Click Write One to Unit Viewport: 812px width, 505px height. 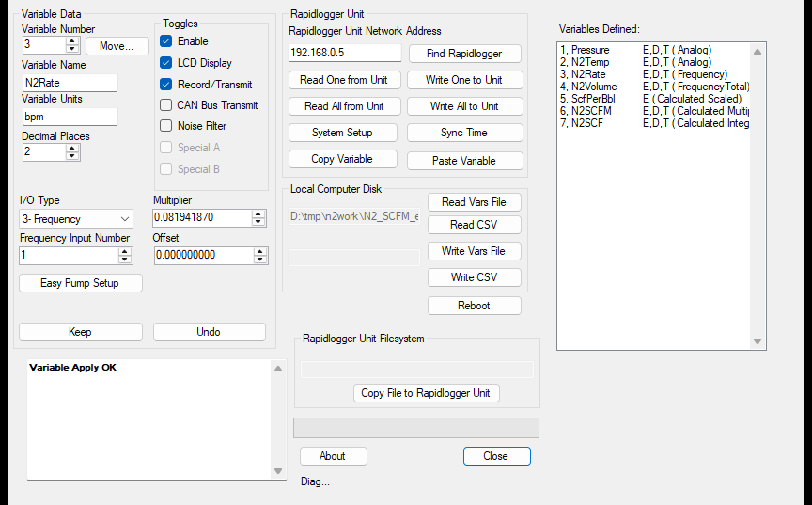coord(464,80)
